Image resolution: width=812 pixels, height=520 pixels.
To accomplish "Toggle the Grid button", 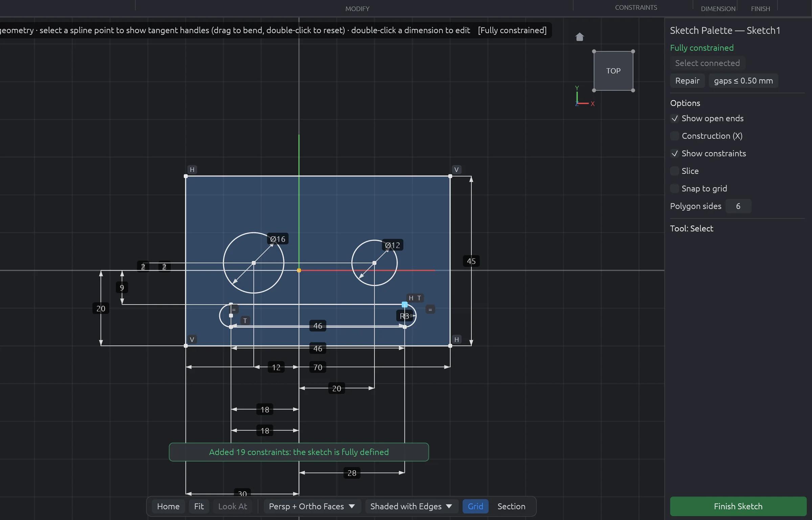I will pyautogui.click(x=475, y=506).
